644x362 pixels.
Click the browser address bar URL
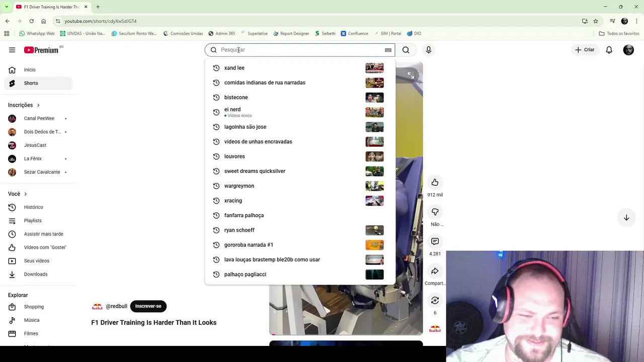[x=101, y=21]
